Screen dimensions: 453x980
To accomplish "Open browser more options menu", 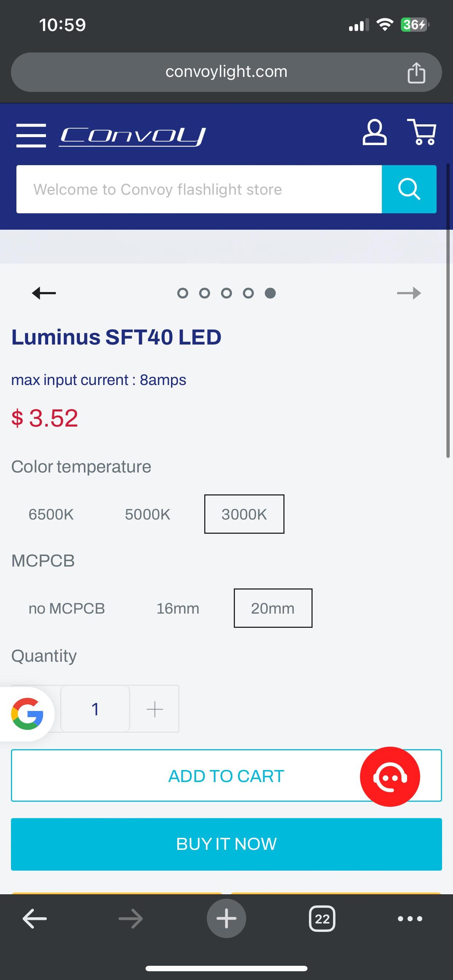I will coord(410,918).
